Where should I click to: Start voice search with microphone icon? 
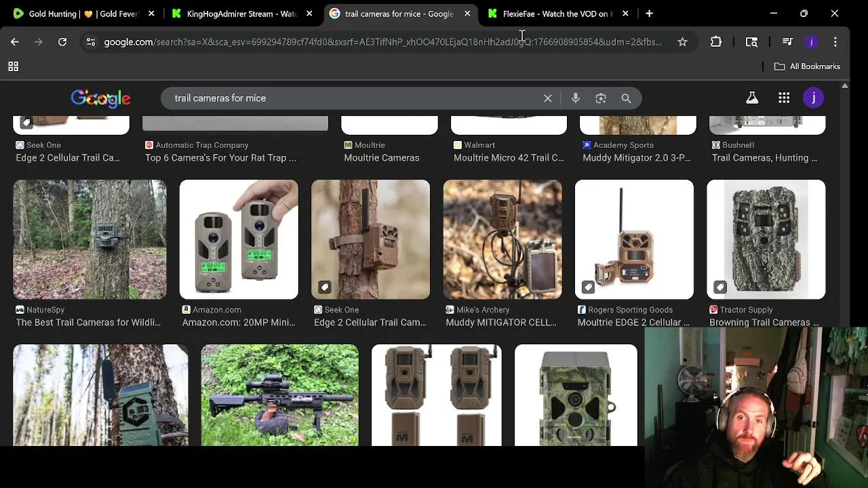click(x=575, y=98)
